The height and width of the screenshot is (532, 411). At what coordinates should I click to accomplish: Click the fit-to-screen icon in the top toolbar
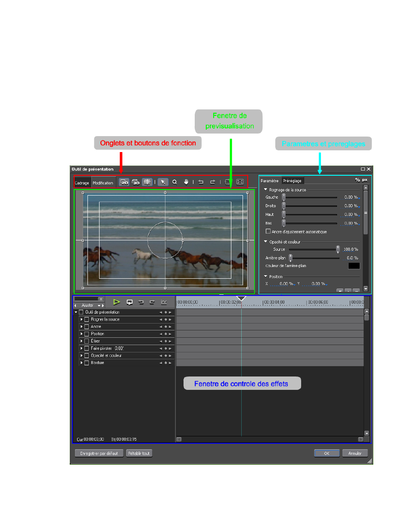[240, 182]
